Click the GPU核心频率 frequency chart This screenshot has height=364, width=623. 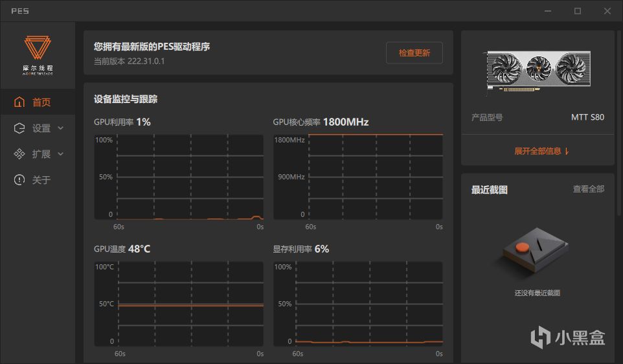pos(358,177)
